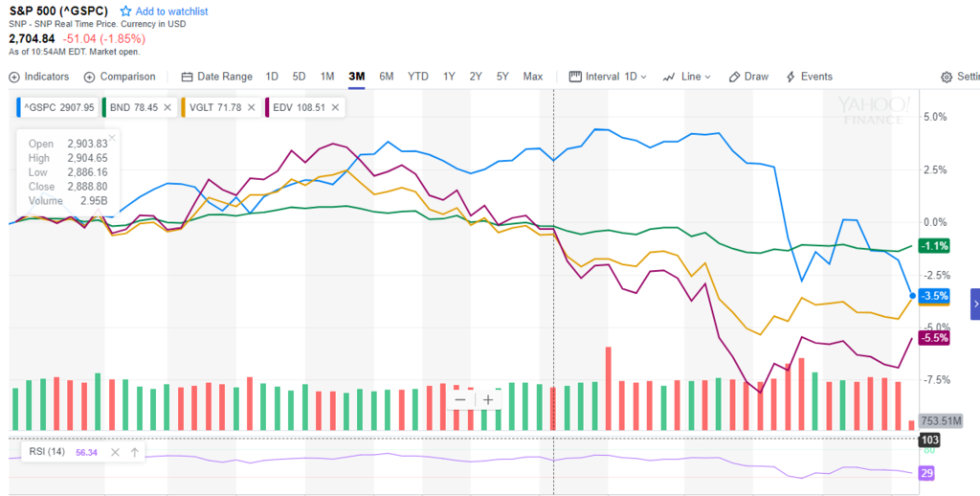
Task: Click the blue endpoint dot on GSPC line
Action: [912, 295]
